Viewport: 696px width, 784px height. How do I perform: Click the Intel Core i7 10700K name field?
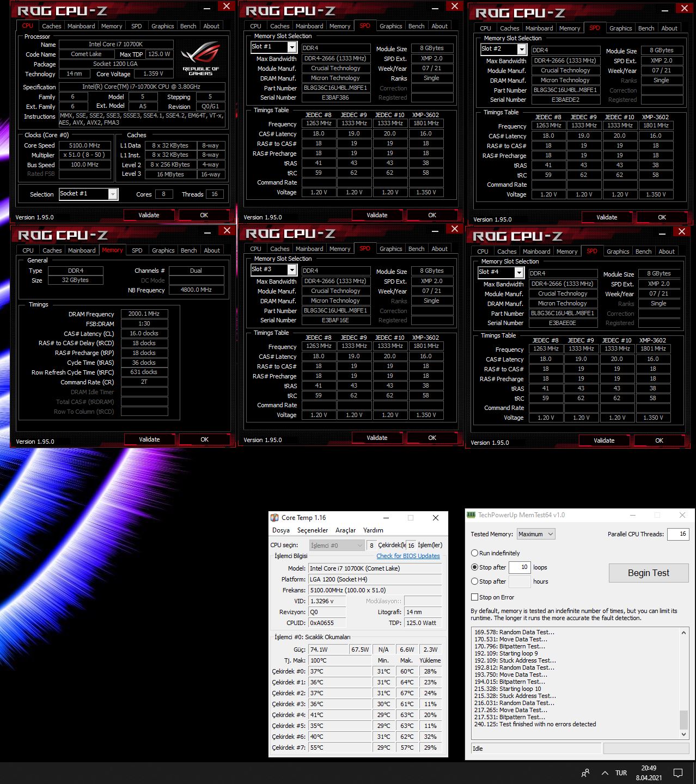116,44
